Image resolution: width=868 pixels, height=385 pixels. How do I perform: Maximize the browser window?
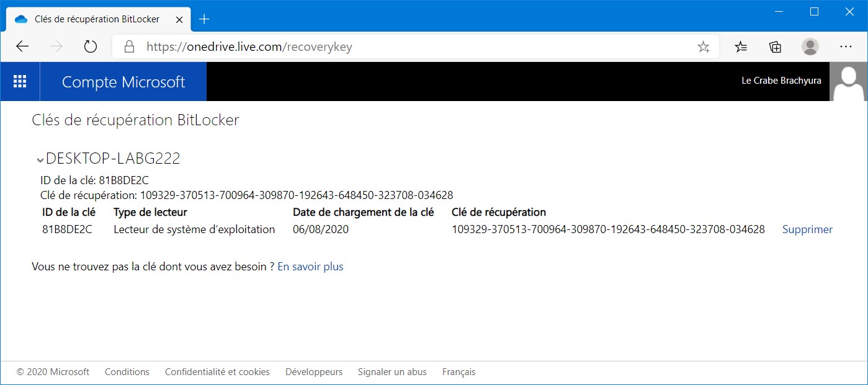click(815, 11)
